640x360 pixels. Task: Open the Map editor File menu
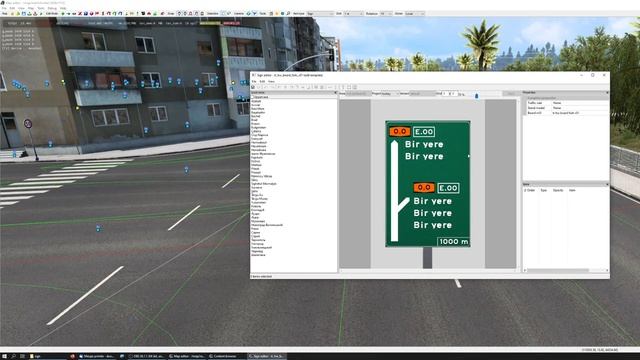tap(4, 8)
